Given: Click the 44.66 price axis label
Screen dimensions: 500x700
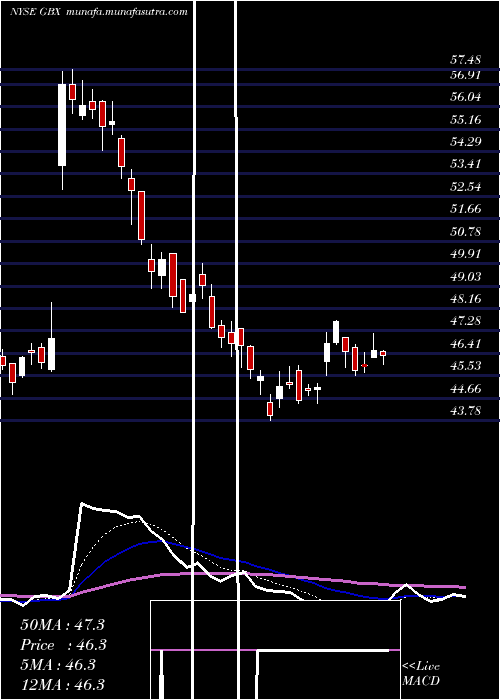Looking at the screenshot, I should point(465,389).
